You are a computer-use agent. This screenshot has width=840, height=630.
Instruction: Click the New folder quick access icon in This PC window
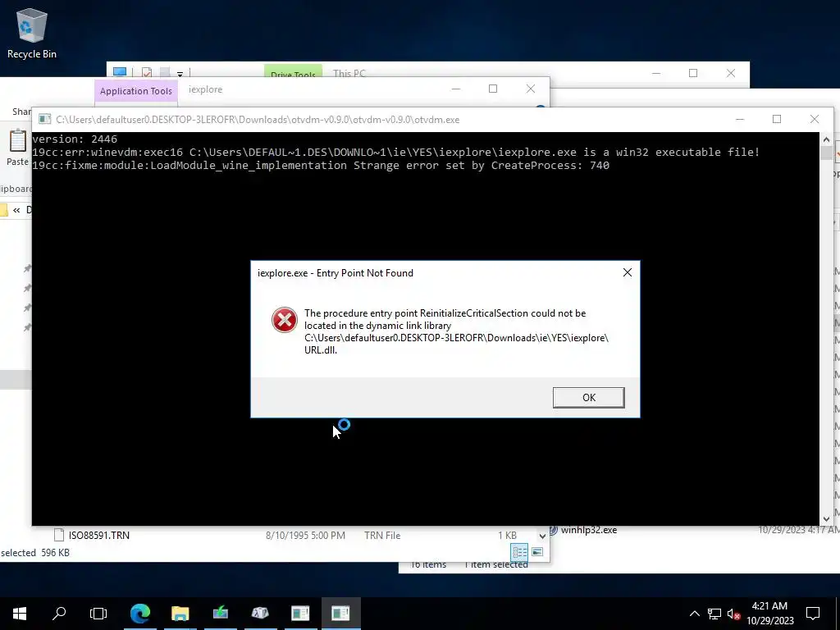[x=165, y=72]
